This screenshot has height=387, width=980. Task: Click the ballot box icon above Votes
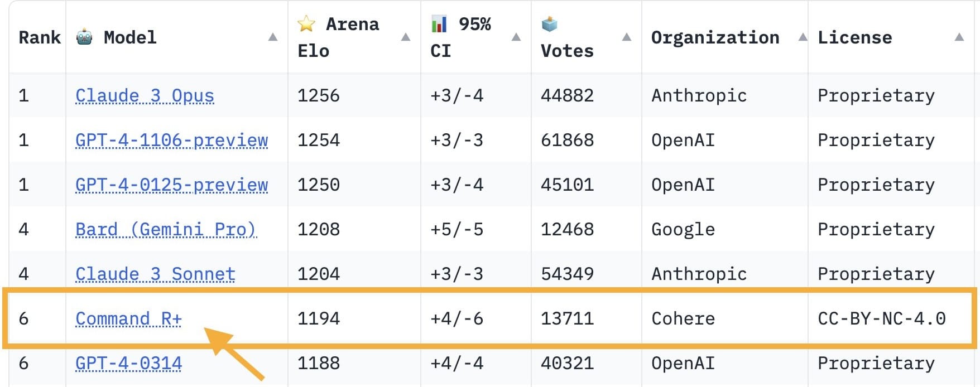(549, 24)
